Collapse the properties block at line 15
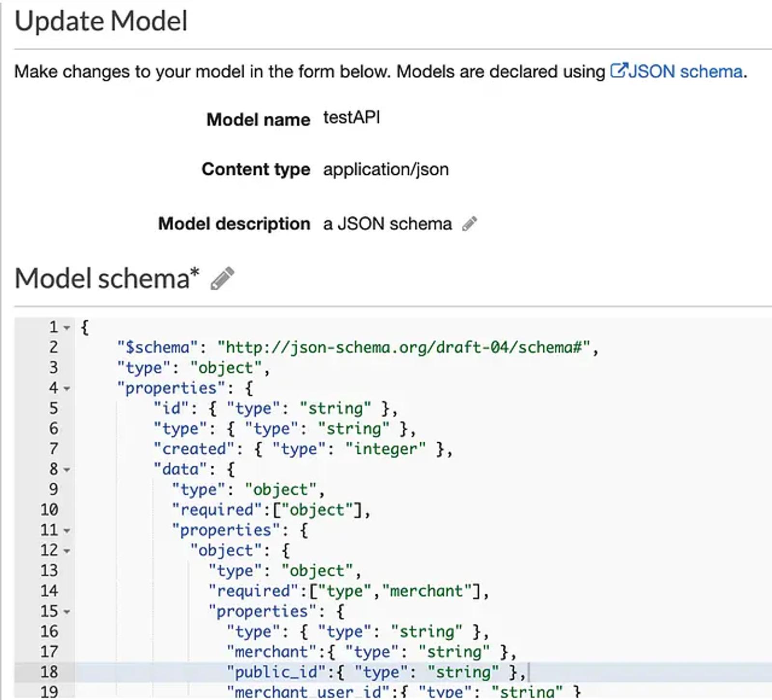 click(67, 612)
